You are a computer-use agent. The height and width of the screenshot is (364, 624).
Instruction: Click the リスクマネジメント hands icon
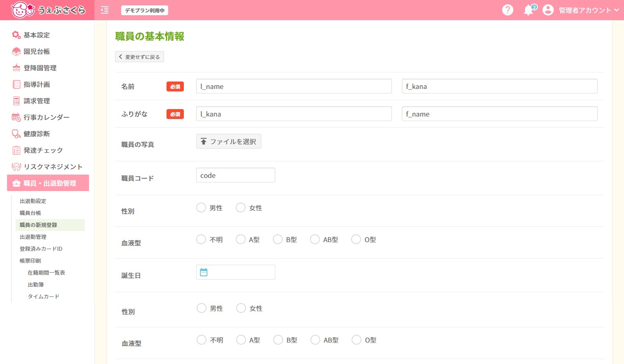coord(16,167)
